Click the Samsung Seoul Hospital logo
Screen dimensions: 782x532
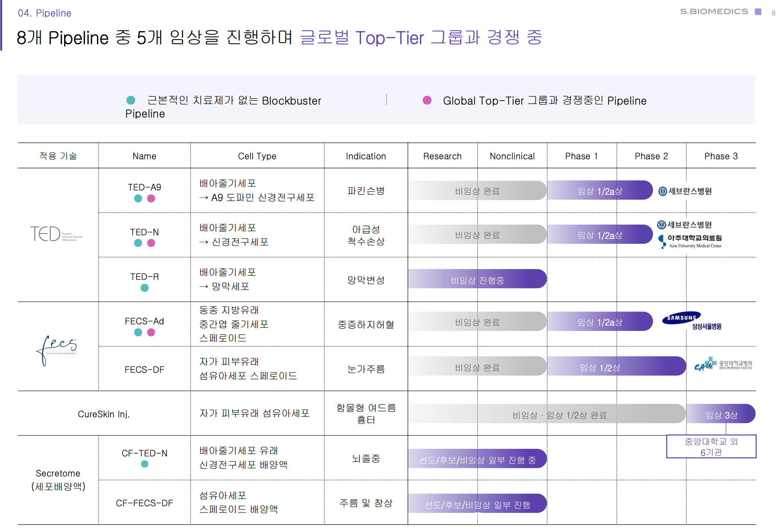[692, 321]
